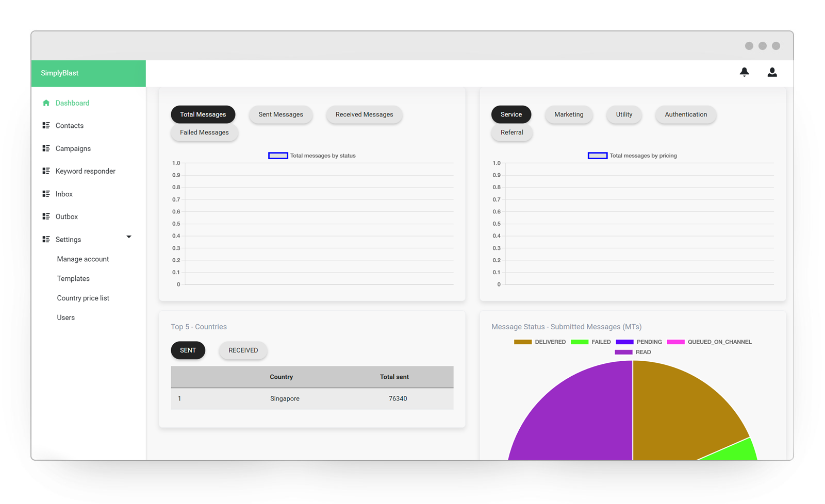Click the Outbox sidebar icon
This screenshot has width=825, height=504.
[x=46, y=216]
